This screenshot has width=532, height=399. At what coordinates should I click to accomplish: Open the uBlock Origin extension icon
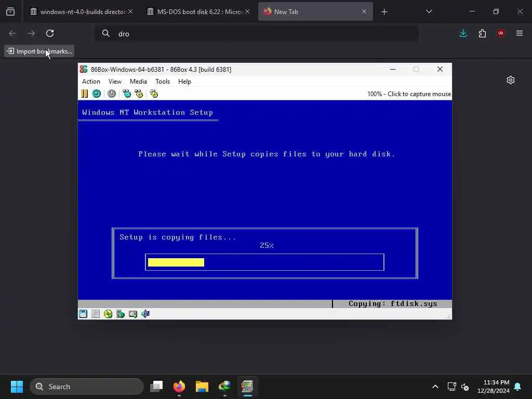click(501, 33)
